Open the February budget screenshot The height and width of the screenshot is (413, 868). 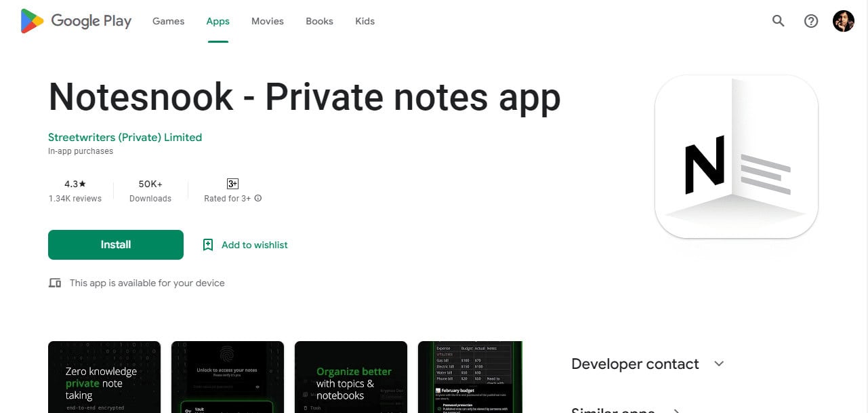pos(470,377)
